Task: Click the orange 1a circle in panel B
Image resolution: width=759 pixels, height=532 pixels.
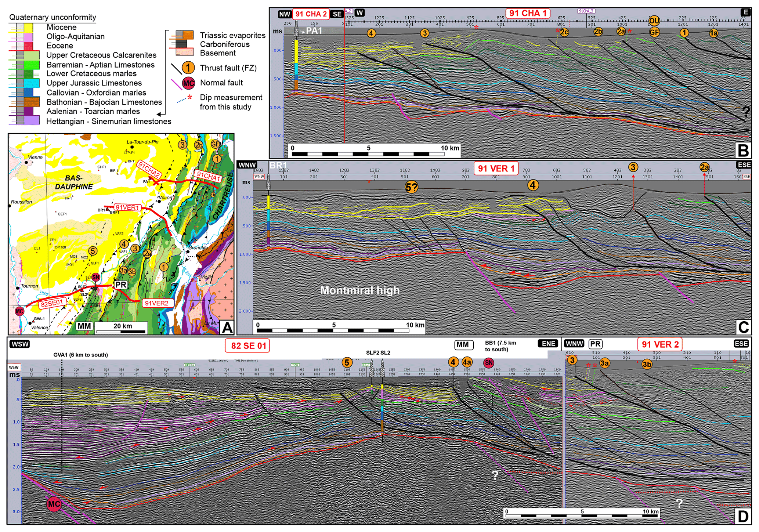Action: 713,33
